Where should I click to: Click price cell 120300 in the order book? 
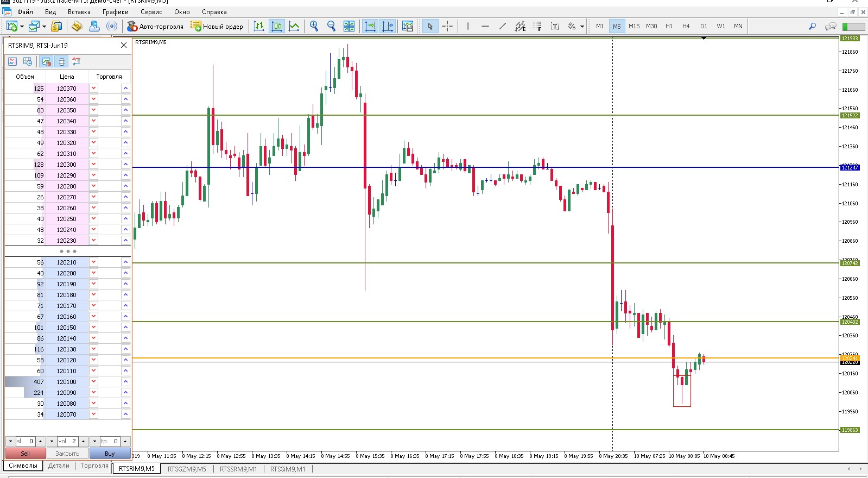[x=67, y=164]
